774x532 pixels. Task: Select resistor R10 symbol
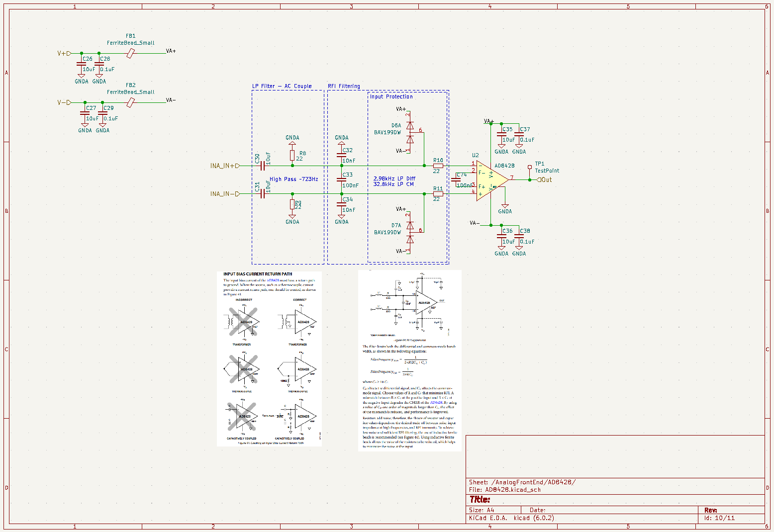[438, 166]
